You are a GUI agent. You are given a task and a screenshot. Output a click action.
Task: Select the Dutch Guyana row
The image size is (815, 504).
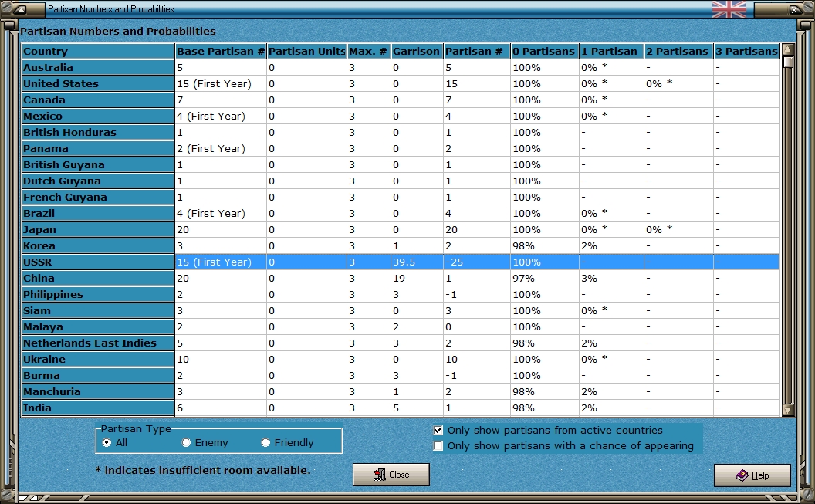(x=401, y=181)
